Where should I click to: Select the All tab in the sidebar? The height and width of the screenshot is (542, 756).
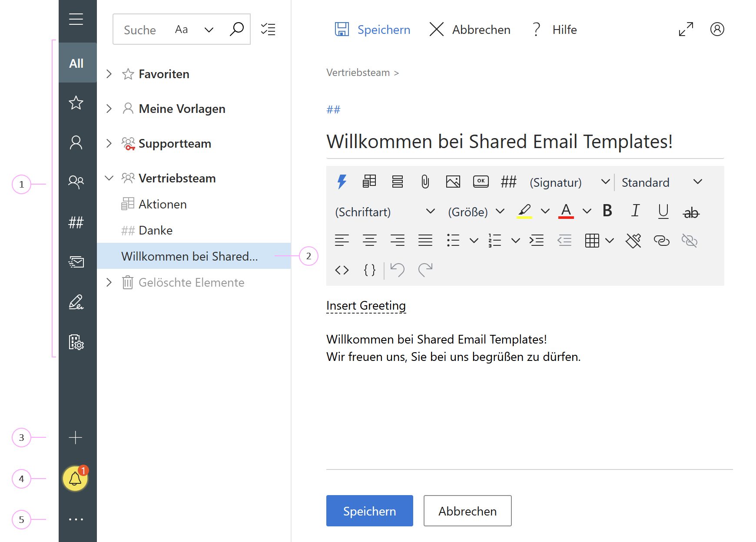(77, 63)
